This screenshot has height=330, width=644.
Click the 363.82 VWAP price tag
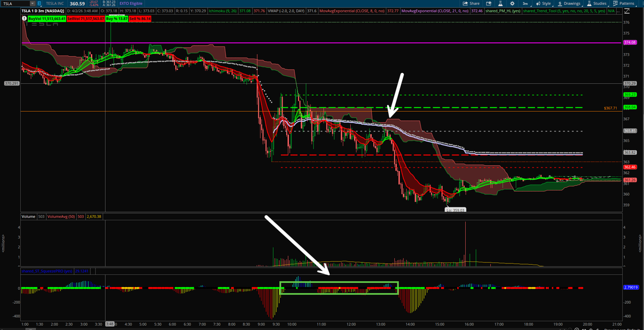point(629,152)
